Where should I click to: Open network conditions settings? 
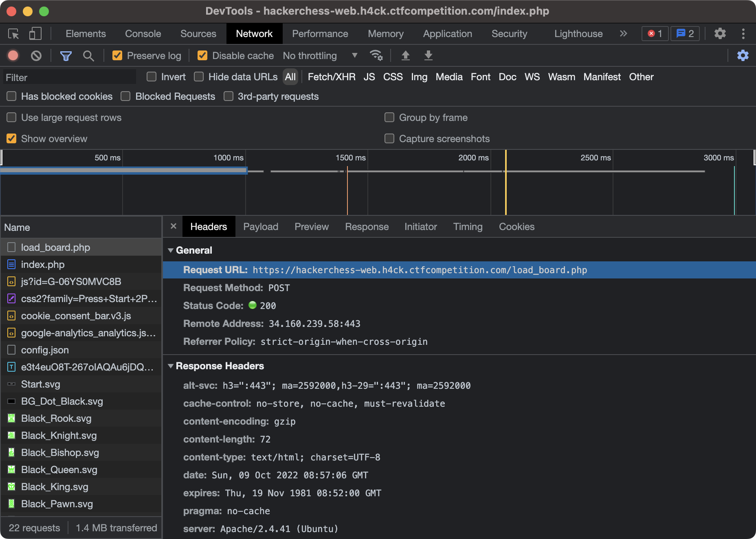(x=377, y=55)
